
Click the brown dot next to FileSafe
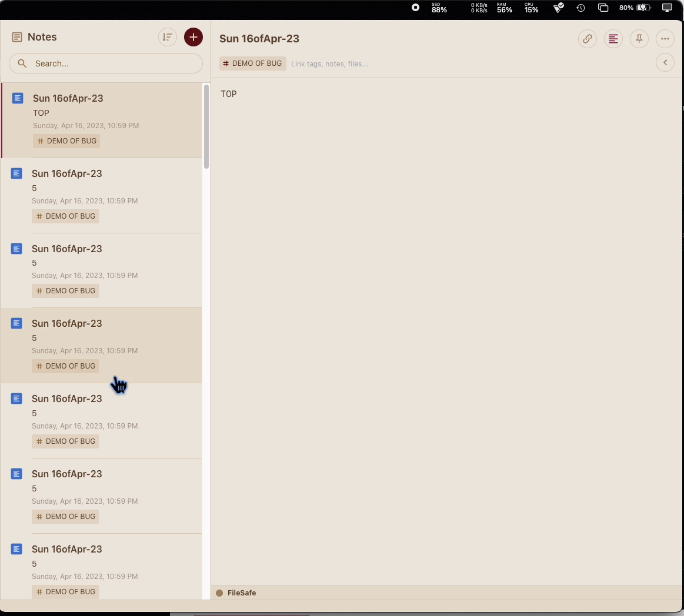[x=219, y=593]
